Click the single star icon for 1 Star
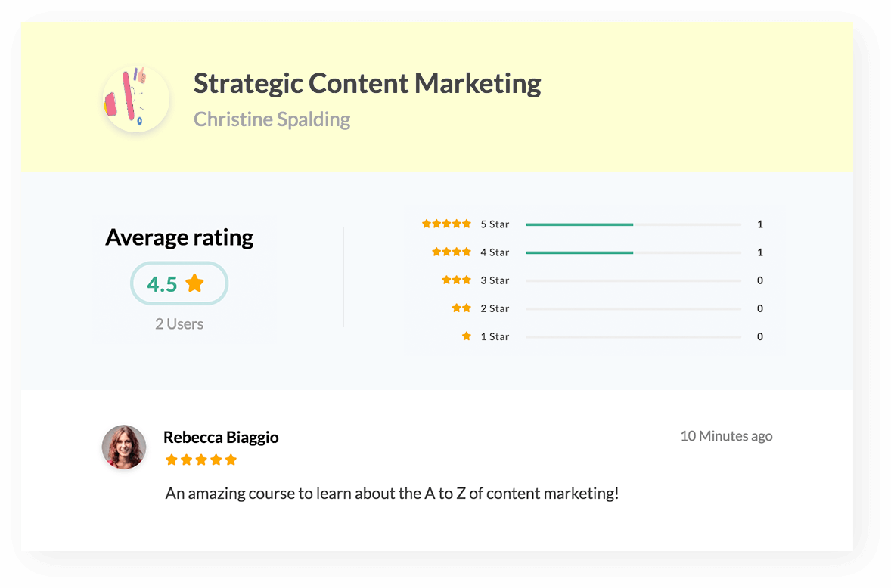The image size is (891, 588). [x=467, y=336]
